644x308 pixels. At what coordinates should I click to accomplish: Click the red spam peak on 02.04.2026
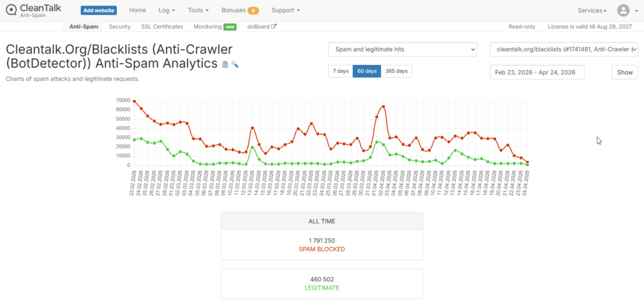tap(383, 106)
